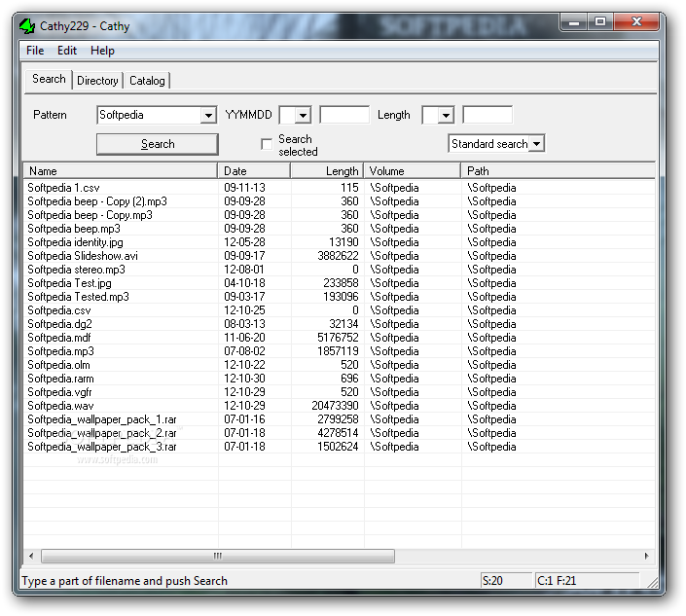Sort results by the Path column header
The height and width of the screenshot is (616, 686).
[558, 171]
